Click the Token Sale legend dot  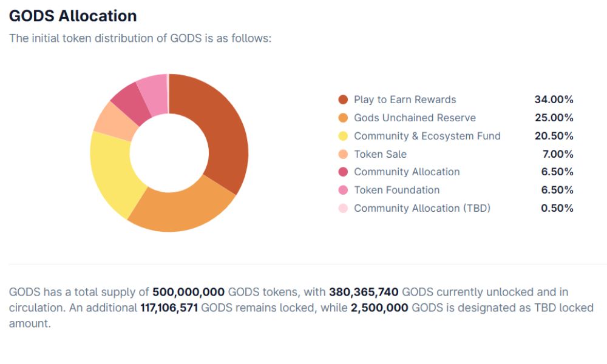point(343,154)
